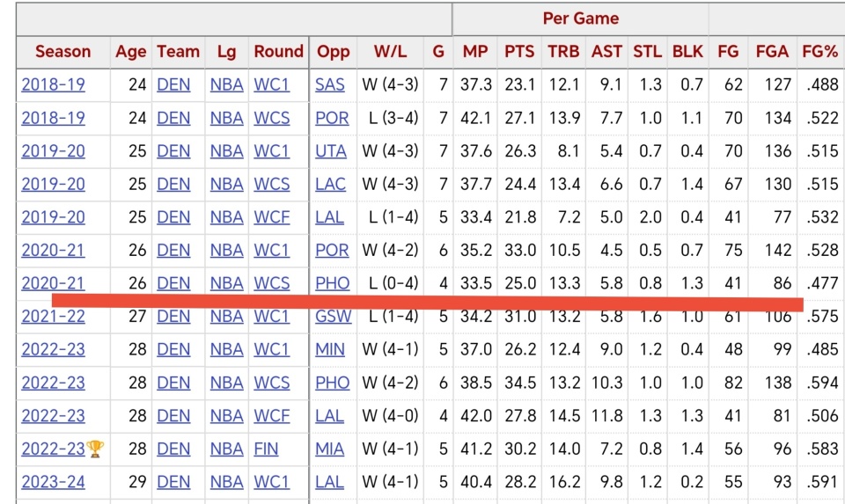This screenshot has height=504, width=845.
Task: Open GSW opponent team link
Action: [x=333, y=317]
